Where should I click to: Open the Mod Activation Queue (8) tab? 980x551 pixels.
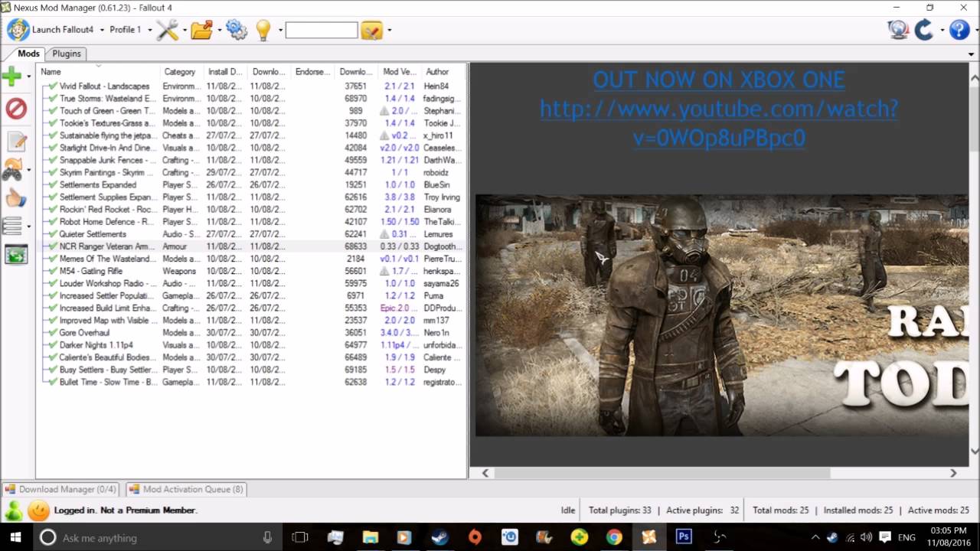pos(186,489)
